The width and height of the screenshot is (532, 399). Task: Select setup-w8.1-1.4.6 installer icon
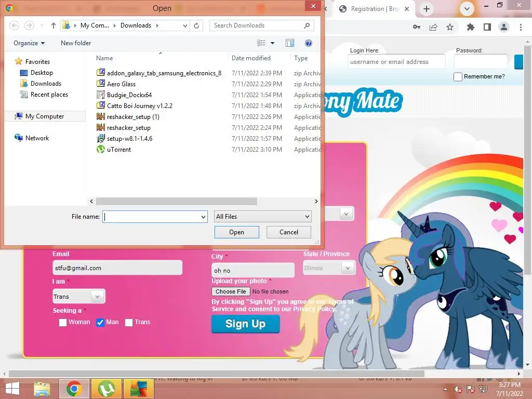tap(101, 138)
